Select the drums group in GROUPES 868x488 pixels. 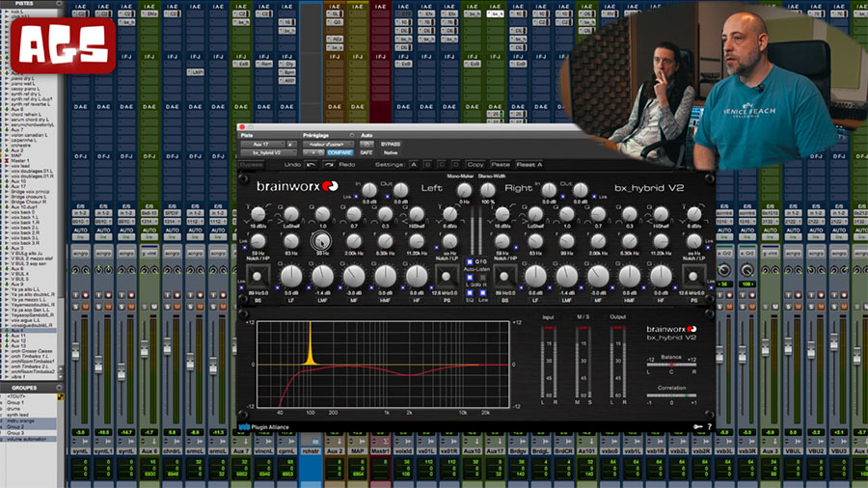click(13, 408)
